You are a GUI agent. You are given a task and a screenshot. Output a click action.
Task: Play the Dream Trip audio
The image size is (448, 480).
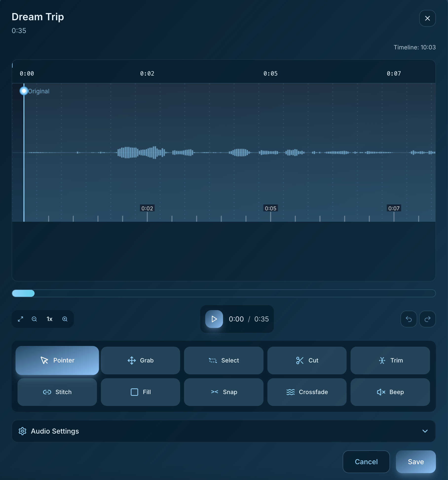(x=214, y=319)
